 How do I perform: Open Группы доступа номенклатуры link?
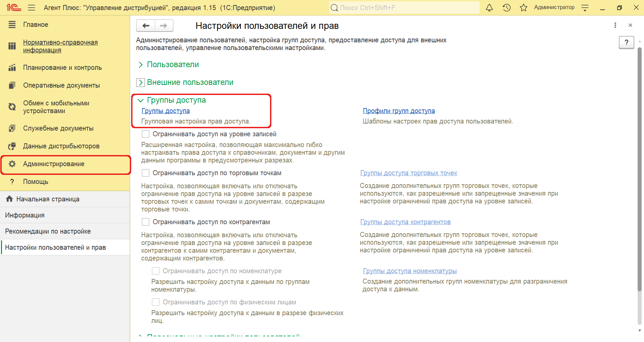click(x=410, y=271)
